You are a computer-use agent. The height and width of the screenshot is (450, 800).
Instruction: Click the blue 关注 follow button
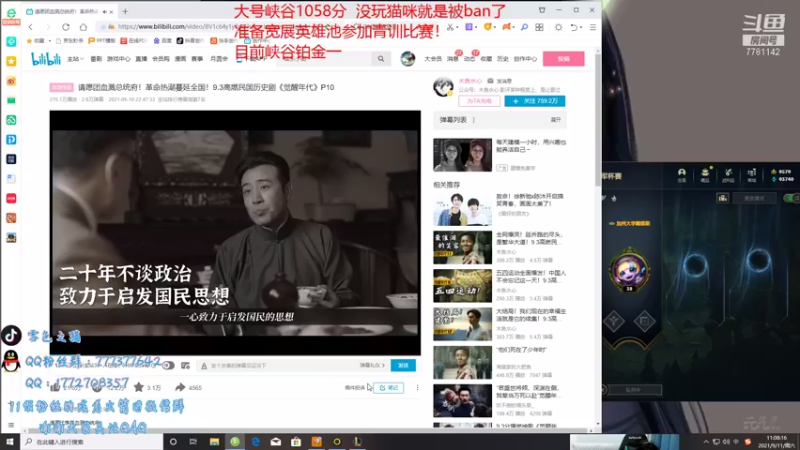(x=535, y=101)
